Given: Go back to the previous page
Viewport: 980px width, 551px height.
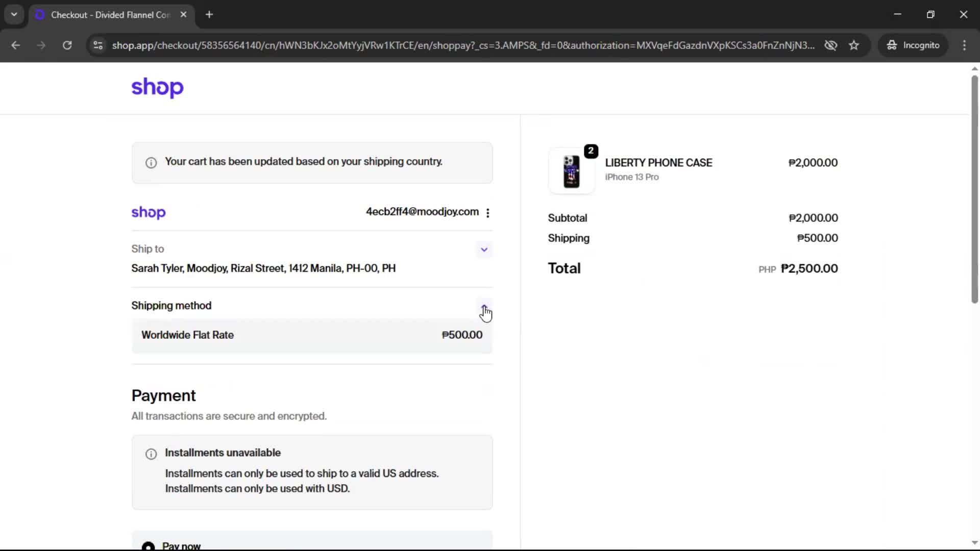Looking at the screenshot, I should tap(16, 45).
